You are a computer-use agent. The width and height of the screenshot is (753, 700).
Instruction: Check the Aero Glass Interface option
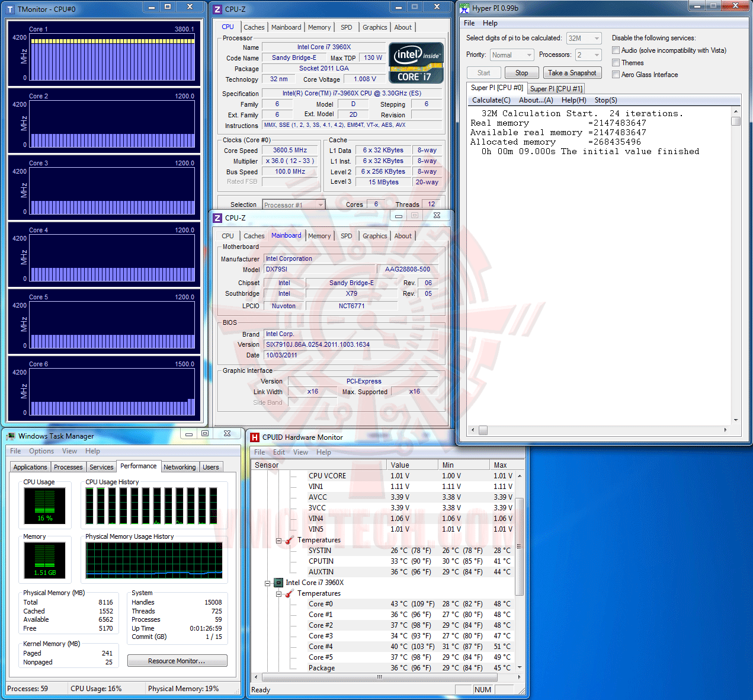point(616,75)
